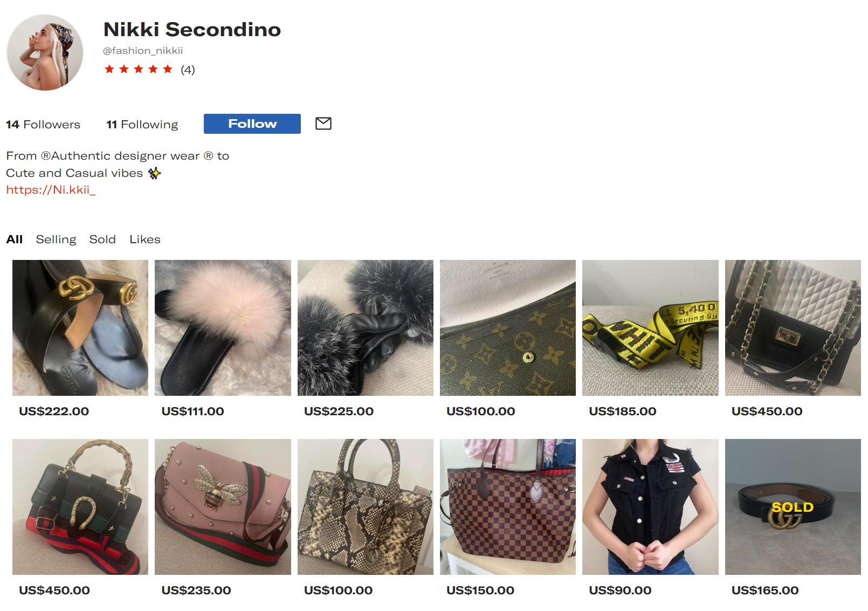View the 11 Following list
The width and height of the screenshot is (868, 611).
[142, 125]
